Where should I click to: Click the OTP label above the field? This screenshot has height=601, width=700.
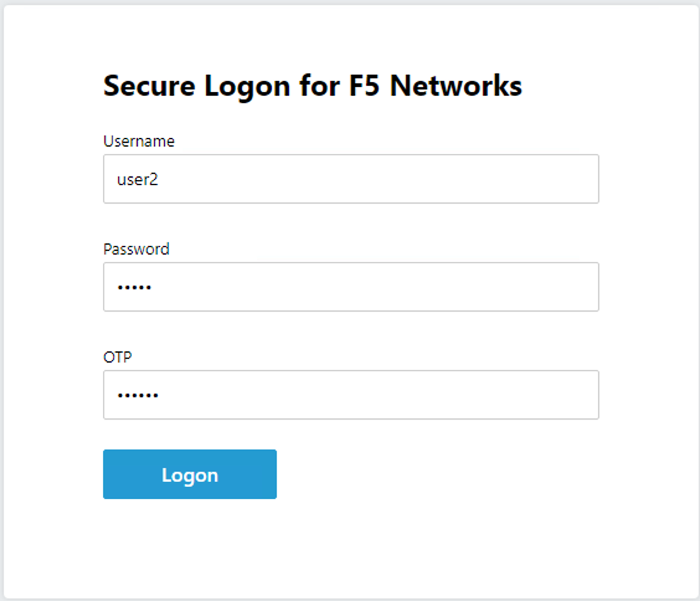[x=117, y=357]
